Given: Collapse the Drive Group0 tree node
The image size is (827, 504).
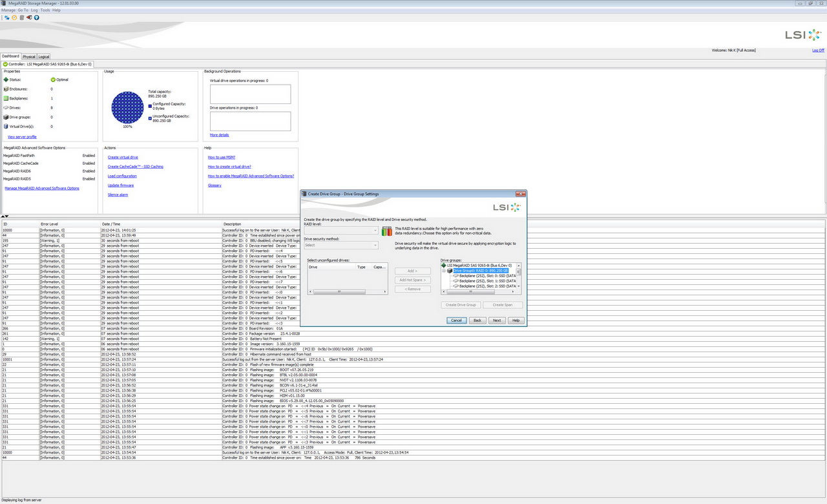Looking at the screenshot, I should [444, 271].
